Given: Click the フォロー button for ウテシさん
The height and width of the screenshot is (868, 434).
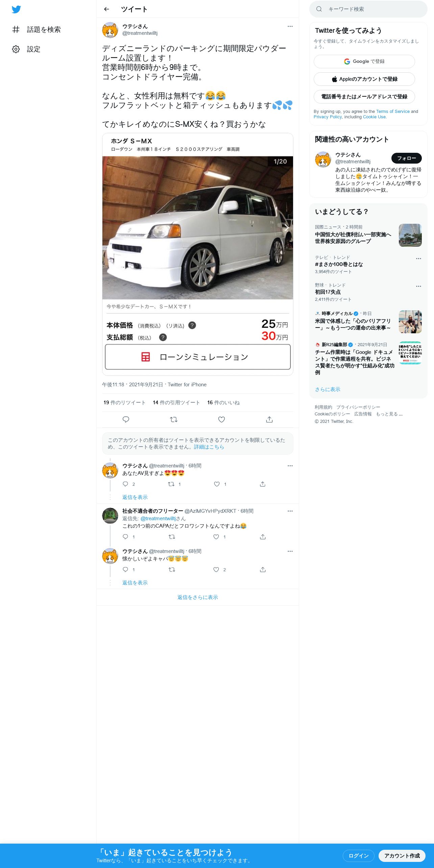Looking at the screenshot, I should click(407, 158).
